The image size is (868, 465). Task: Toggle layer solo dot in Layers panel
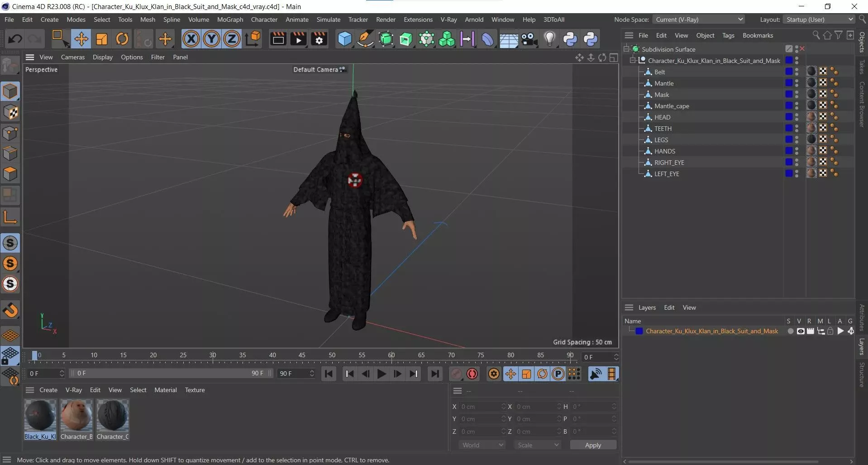[x=790, y=331]
